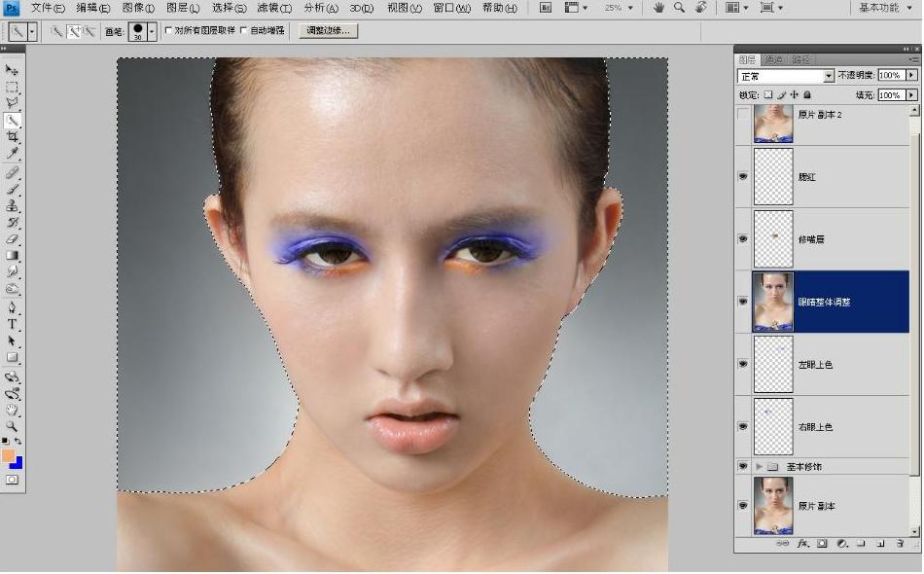Choose the Add to Selection brush mode
Image resolution: width=924 pixels, height=574 pixels.
click(x=74, y=31)
